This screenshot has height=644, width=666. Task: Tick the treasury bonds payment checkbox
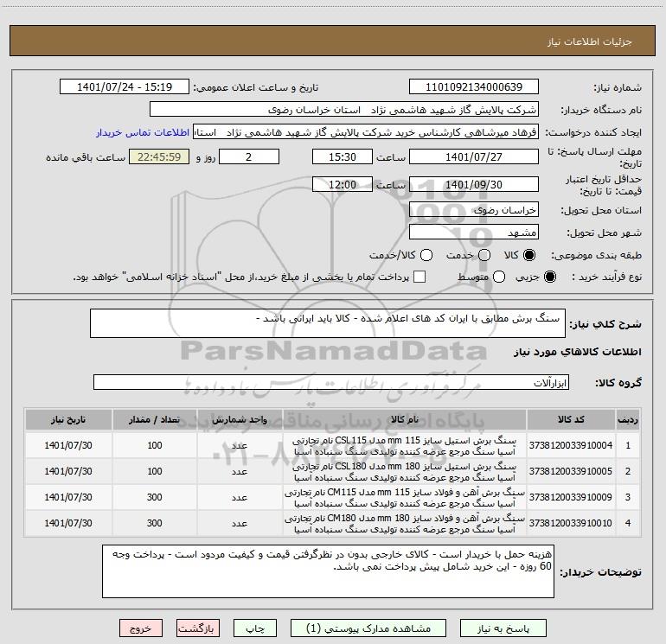[x=419, y=277]
